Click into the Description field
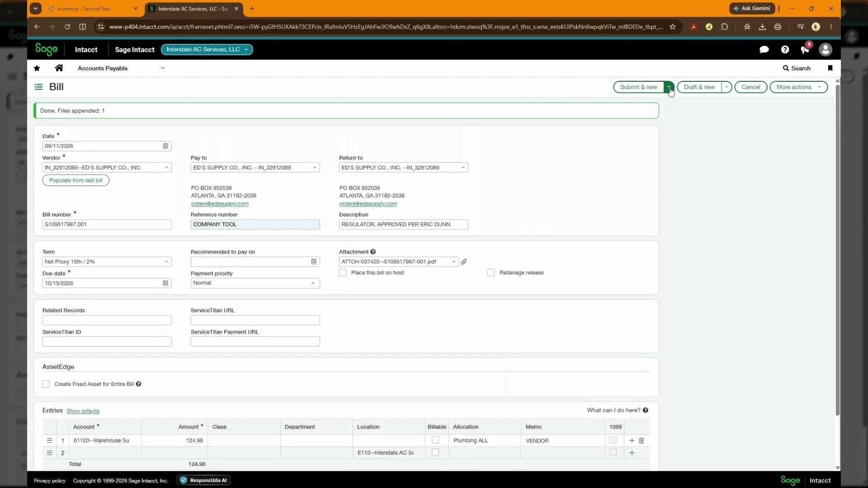The width and height of the screenshot is (868, 488). (403, 225)
